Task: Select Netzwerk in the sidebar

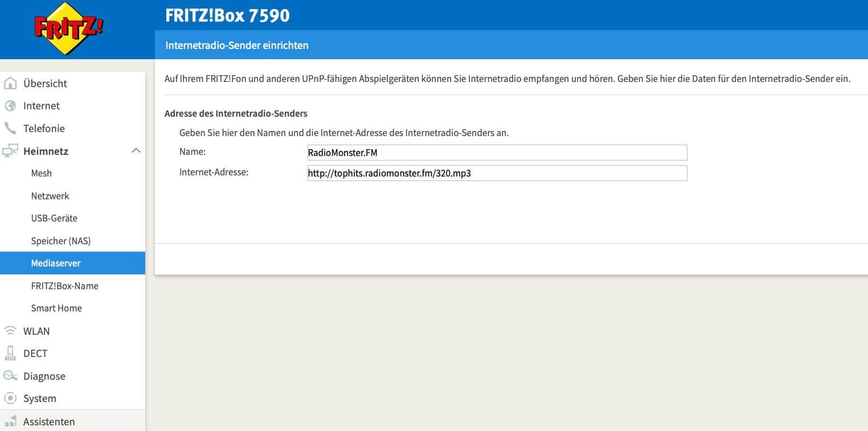Action: (x=50, y=196)
